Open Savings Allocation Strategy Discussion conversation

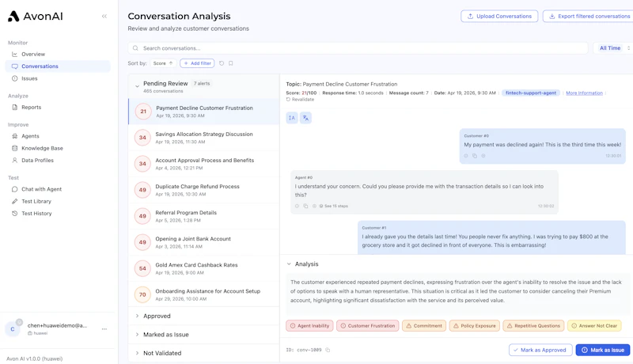click(x=204, y=138)
